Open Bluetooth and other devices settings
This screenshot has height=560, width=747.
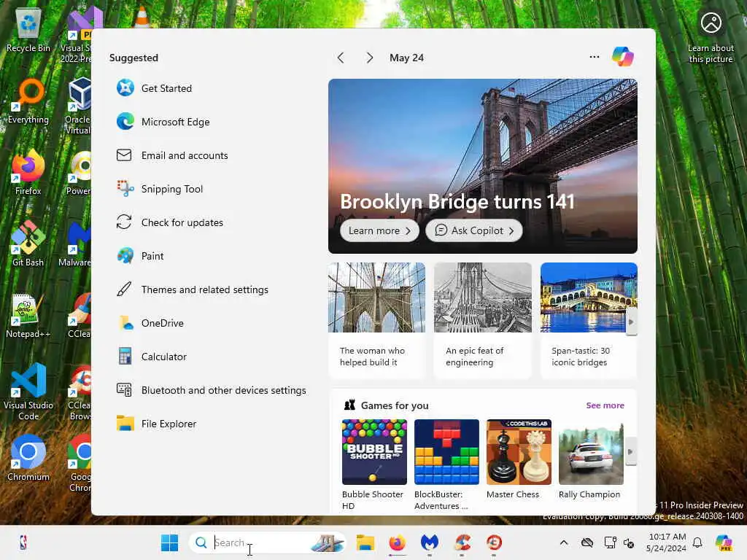click(x=211, y=391)
